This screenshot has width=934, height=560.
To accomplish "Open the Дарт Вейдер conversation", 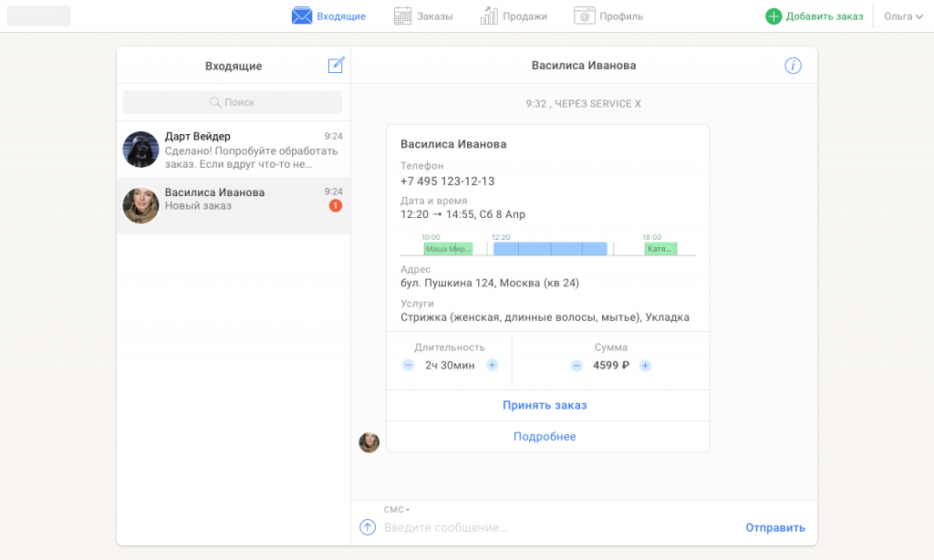I will 233,150.
